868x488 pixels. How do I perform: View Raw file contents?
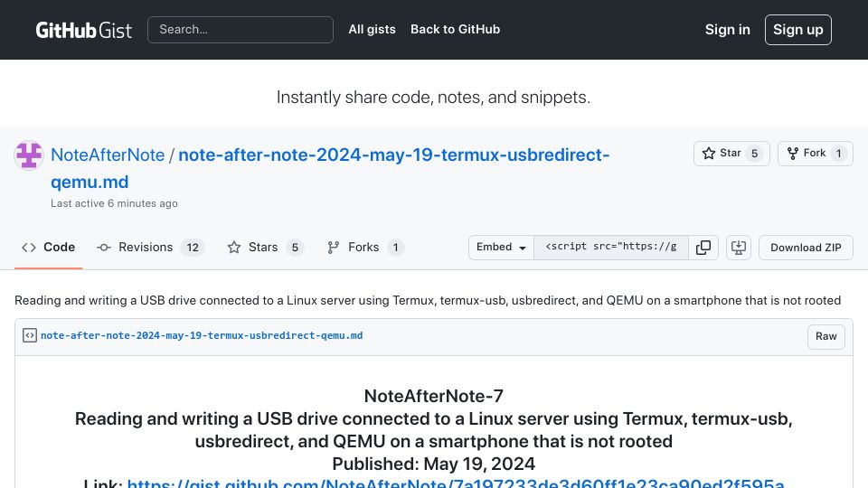tap(826, 336)
